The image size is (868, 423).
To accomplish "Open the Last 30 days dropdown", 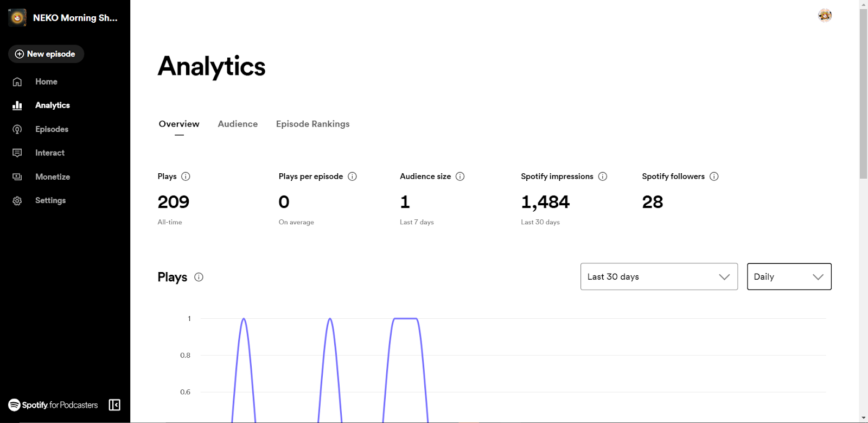I will pyautogui.click(x=659, y=276).
